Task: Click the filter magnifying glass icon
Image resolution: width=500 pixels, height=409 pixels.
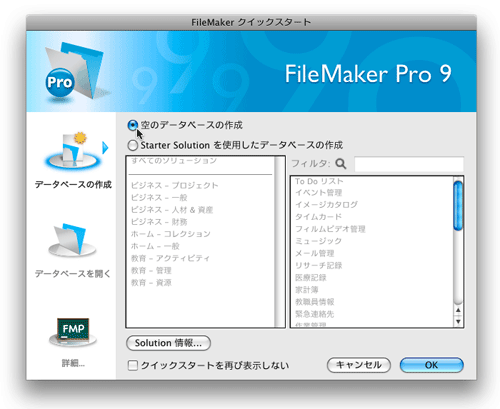Action: pos(341,164)
